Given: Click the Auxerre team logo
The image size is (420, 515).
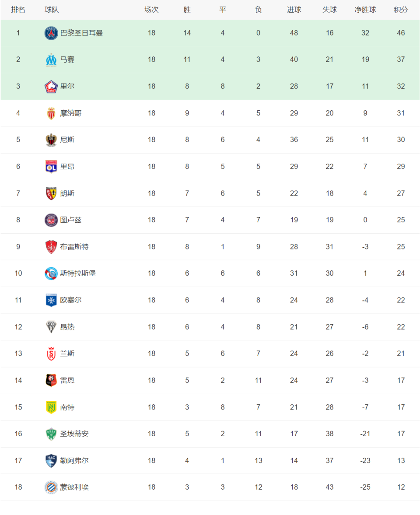Looking at the screenshot, I should click(51, 300).
